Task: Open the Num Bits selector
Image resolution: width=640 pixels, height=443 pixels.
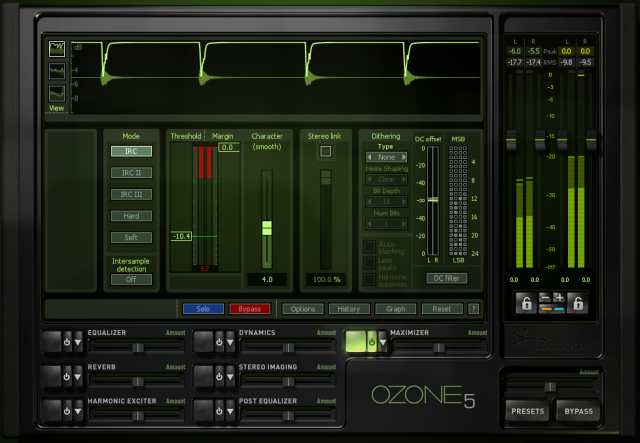Action: pos(387,224)
